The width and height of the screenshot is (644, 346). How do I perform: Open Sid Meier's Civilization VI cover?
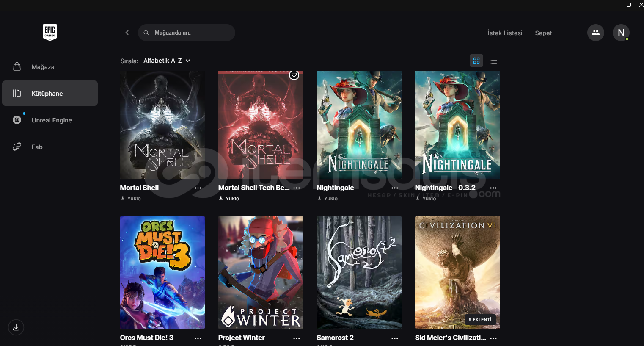457,272
